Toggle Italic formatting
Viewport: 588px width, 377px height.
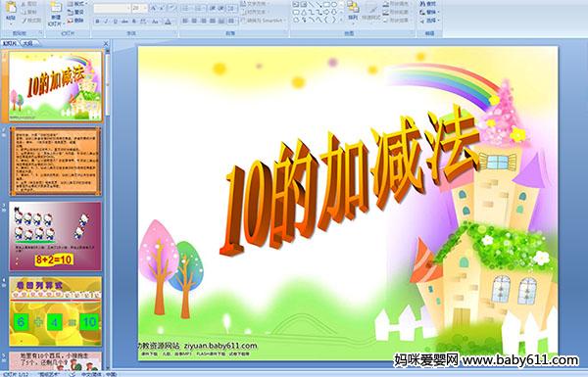106,22
